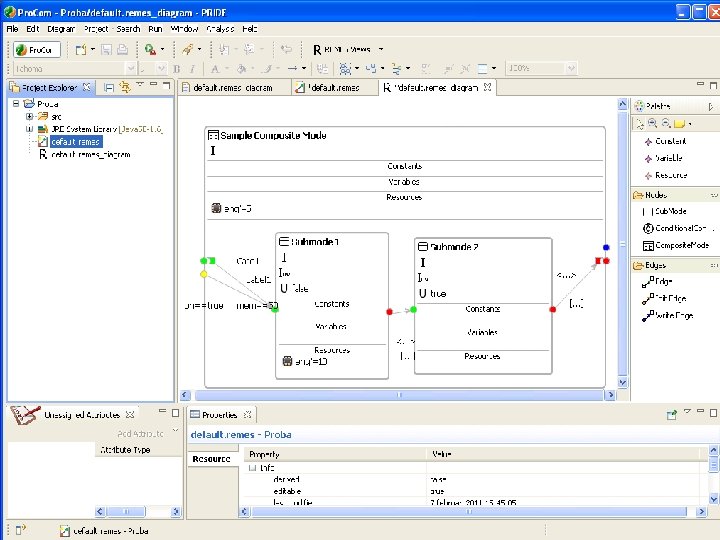Image resolution: width=720 pixels, height=540 pixels.
Task: Collapse the Proba project node
Action: click(17, 103)
